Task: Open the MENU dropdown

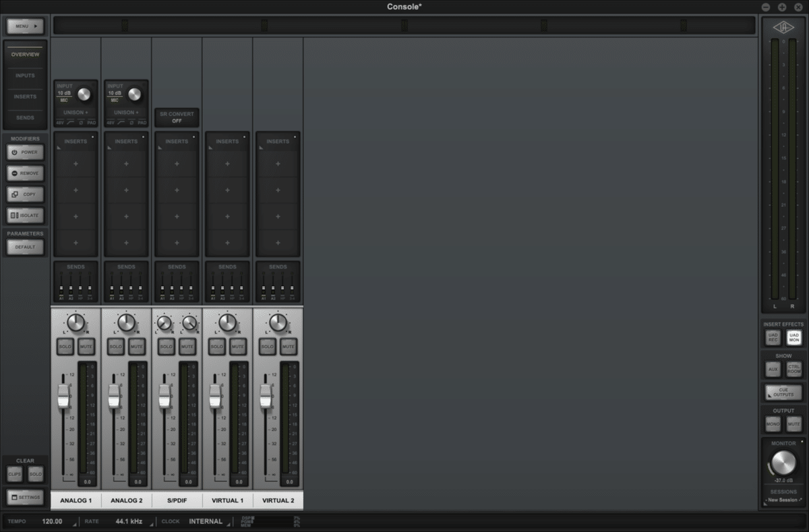Action: (26, 26)
